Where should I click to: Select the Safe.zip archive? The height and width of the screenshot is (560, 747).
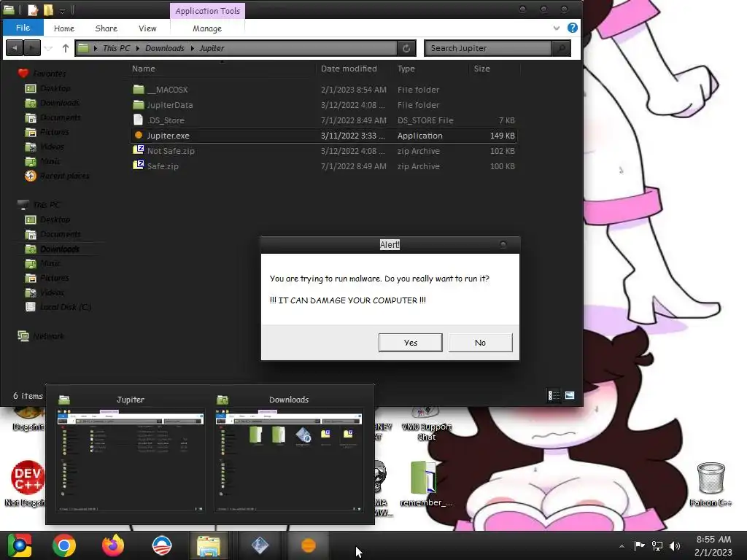pos(323,166)
